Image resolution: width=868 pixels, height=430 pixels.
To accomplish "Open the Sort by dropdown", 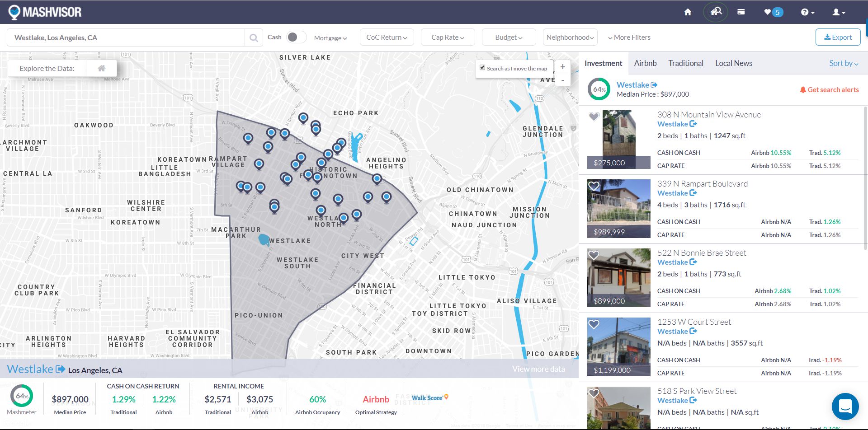I will click(843, 64).
